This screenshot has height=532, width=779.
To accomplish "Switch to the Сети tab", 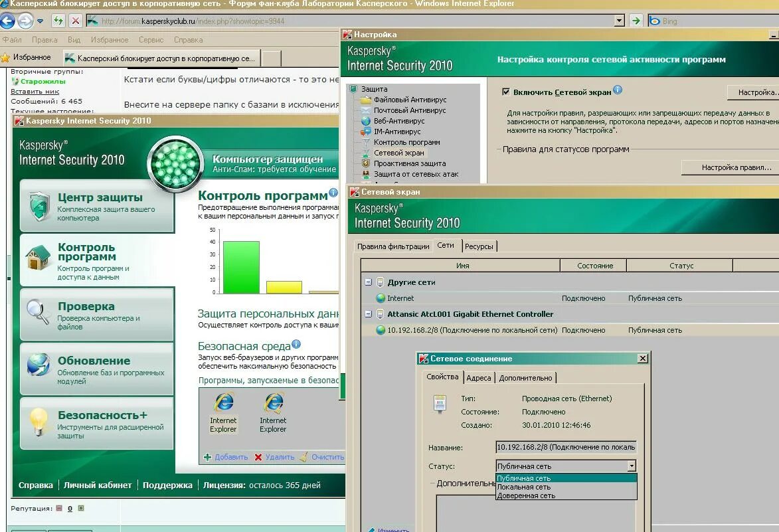I will 446,245.
